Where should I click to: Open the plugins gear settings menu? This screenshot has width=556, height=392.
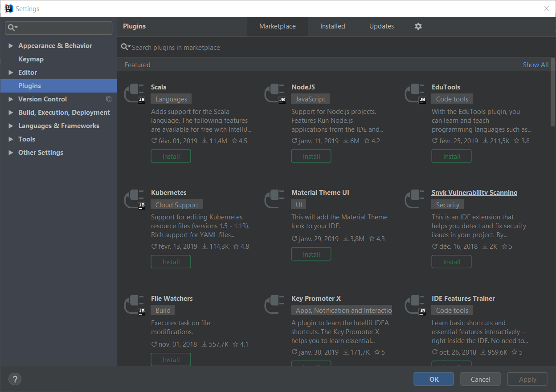coord(418,26)
